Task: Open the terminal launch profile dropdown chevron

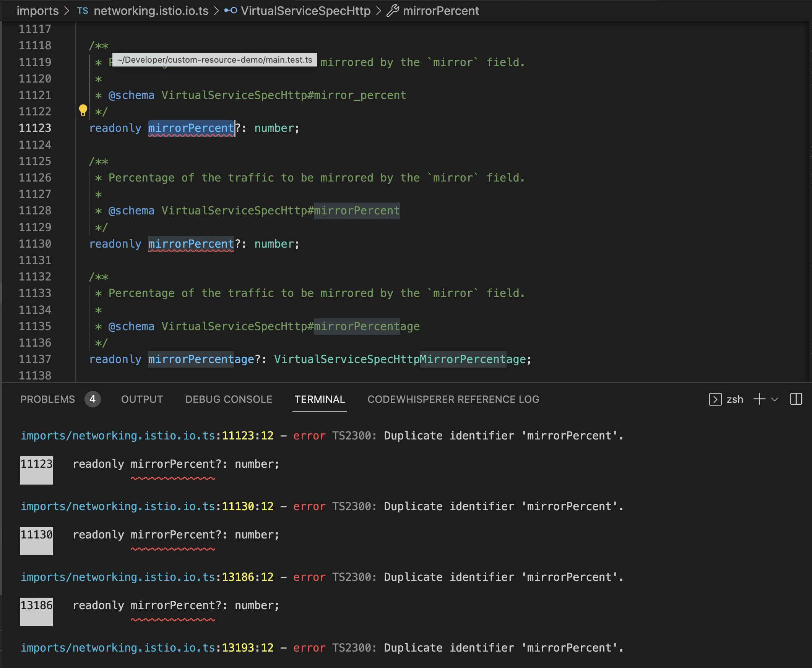Action: (x=774, y=400)
